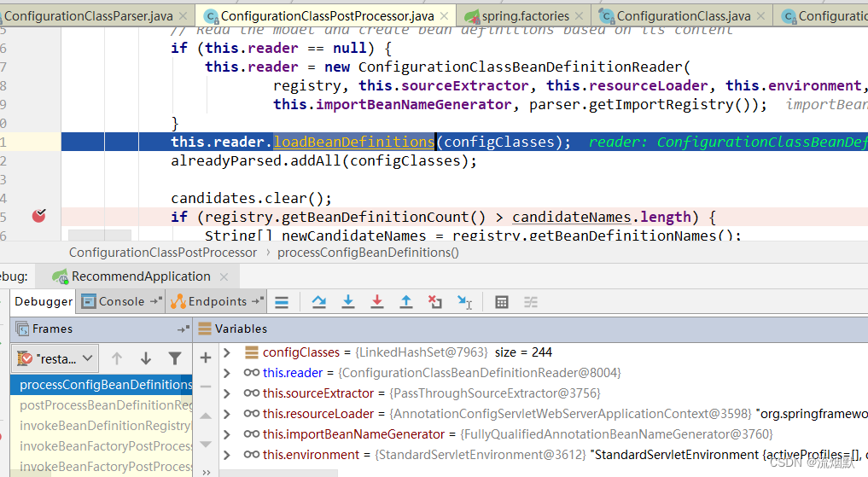Open the Endpoints tab
The width and height of the screenshot is (868, 477).
tap(217, 301)
